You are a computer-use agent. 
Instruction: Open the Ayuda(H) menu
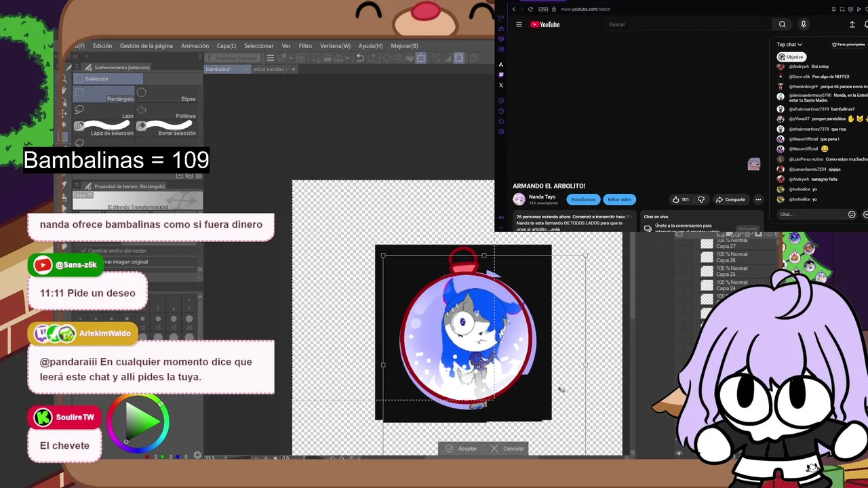pos(370,46)
